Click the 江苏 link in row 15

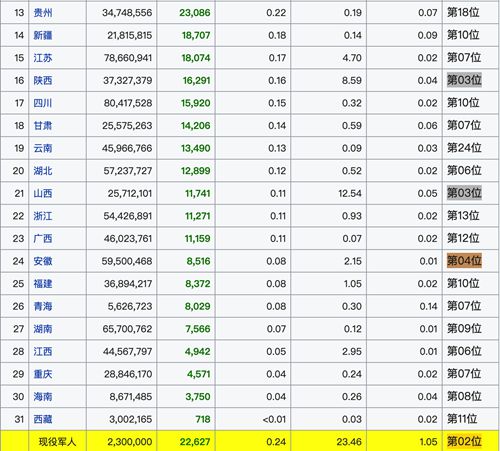(43, 58)
